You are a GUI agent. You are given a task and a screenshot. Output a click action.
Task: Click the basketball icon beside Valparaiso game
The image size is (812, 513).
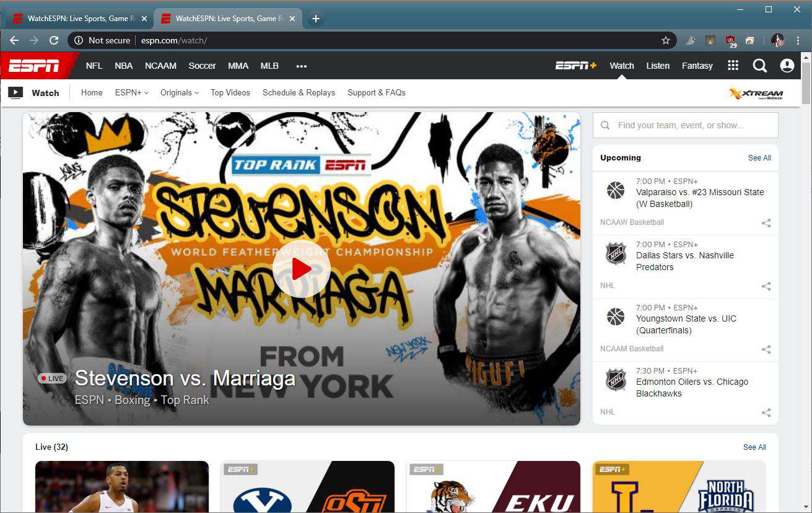pos(615,190)
